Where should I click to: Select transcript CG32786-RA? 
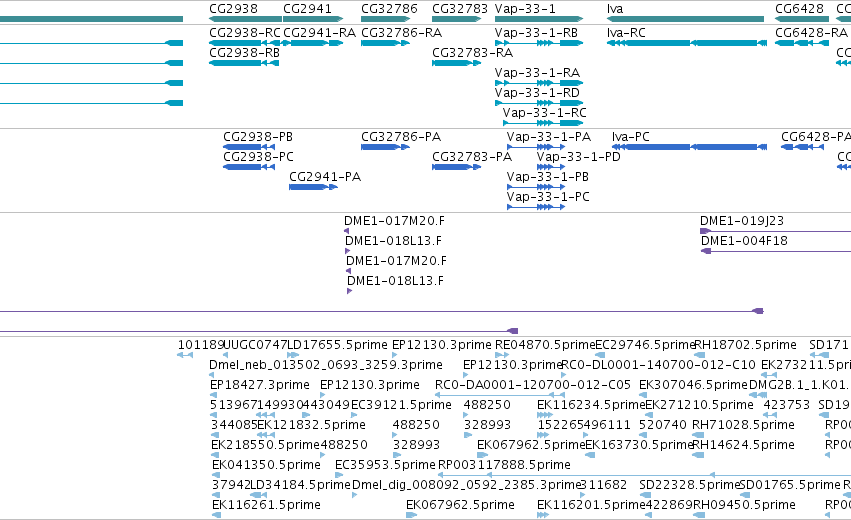pyautogui.click(x=402, y=33)
